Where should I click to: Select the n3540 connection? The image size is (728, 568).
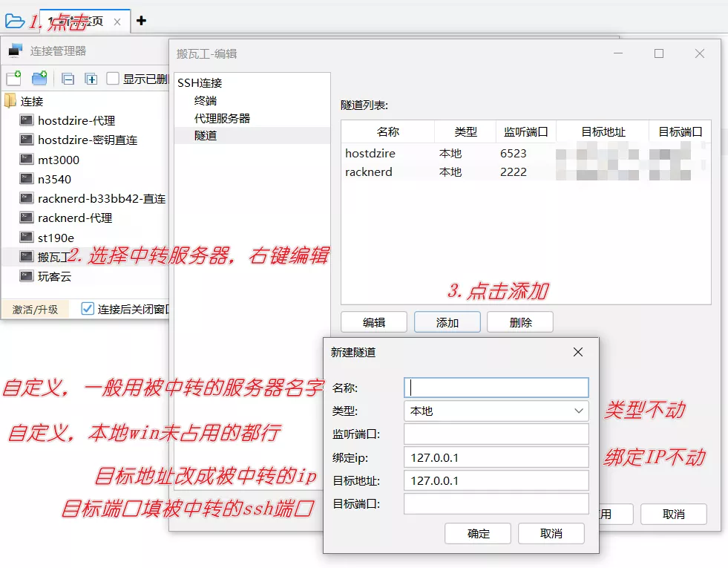click(x=54, y=179)
